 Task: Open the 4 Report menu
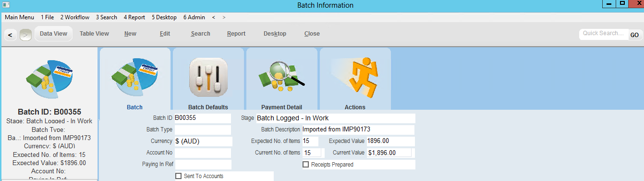tap(134, 17)
